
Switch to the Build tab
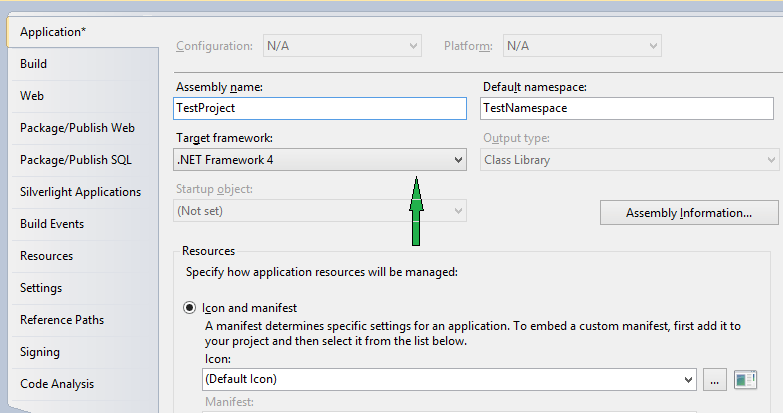(34, 64)
